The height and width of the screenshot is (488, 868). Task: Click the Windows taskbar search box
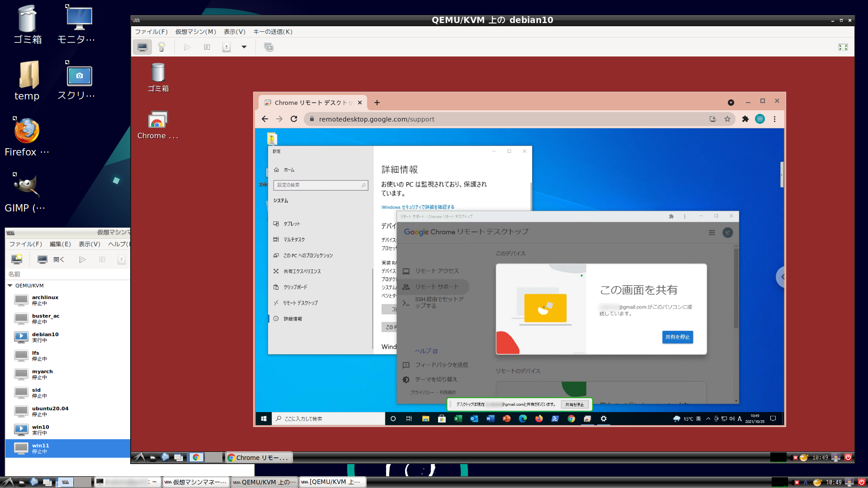[x=329, y=418]
